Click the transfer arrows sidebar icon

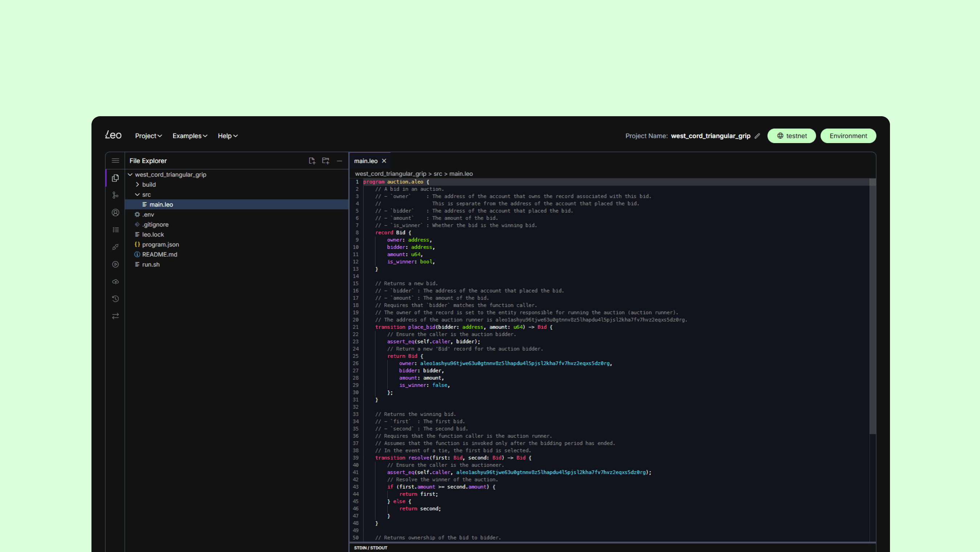coord(115,316)
